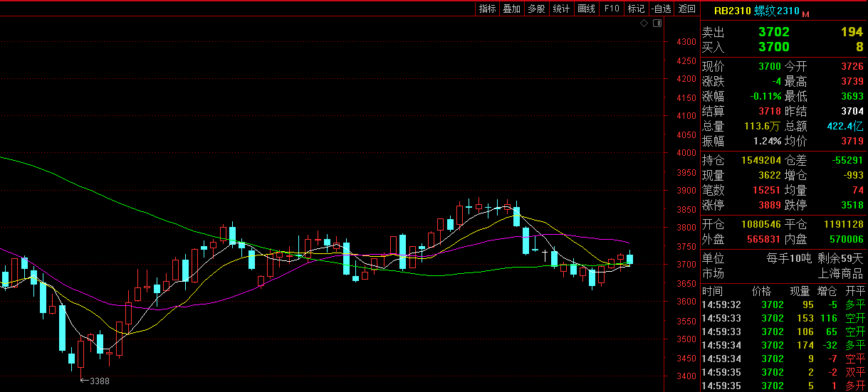
Task: Open the 统计 statistics tool
Action: [x=561, y=9]
